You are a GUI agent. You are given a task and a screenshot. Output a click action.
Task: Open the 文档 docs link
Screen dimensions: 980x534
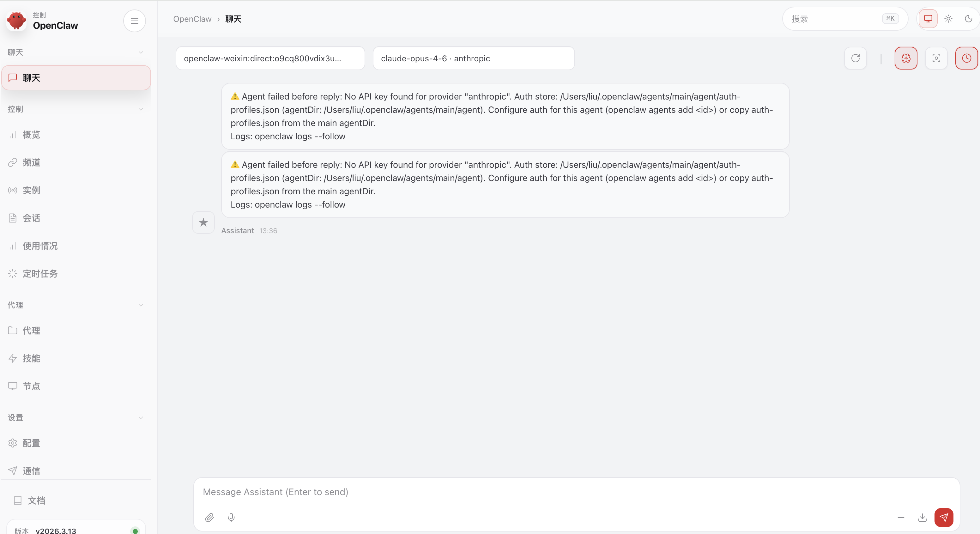click(x=37, y=500)
